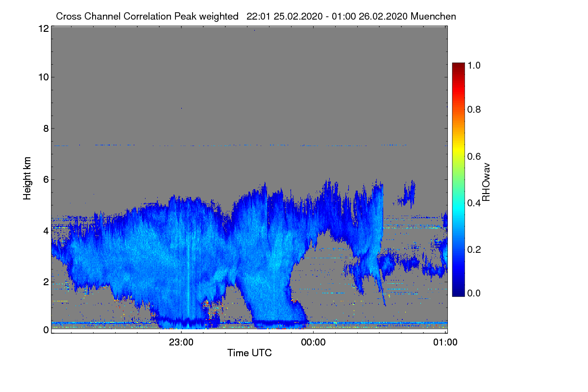Click the colorbar value label '0.8'
The height and width of the screenshot is (392, 588).
coord(474,109)
